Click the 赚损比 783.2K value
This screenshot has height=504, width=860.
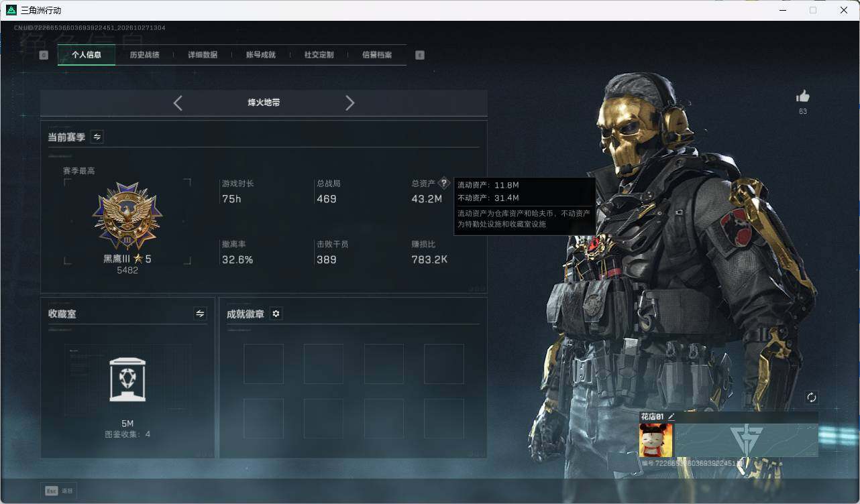(429, 259)
